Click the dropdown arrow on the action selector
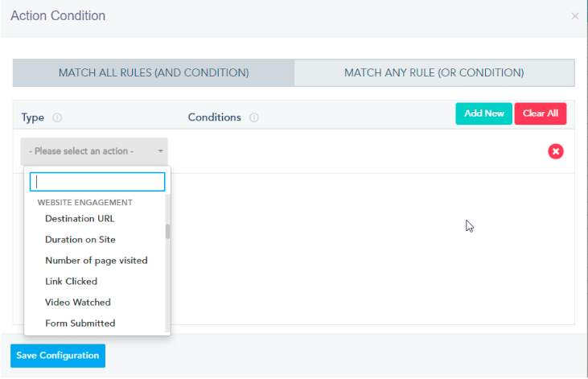 [x=161, y=151]
